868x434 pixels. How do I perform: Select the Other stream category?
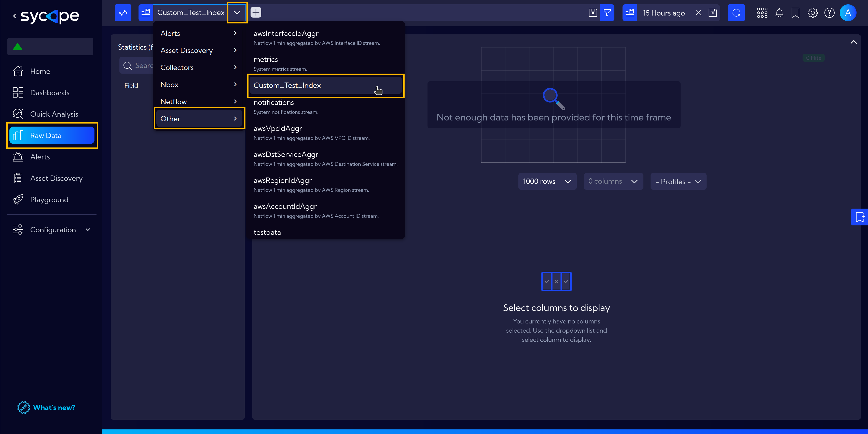[x=199, y=119]
